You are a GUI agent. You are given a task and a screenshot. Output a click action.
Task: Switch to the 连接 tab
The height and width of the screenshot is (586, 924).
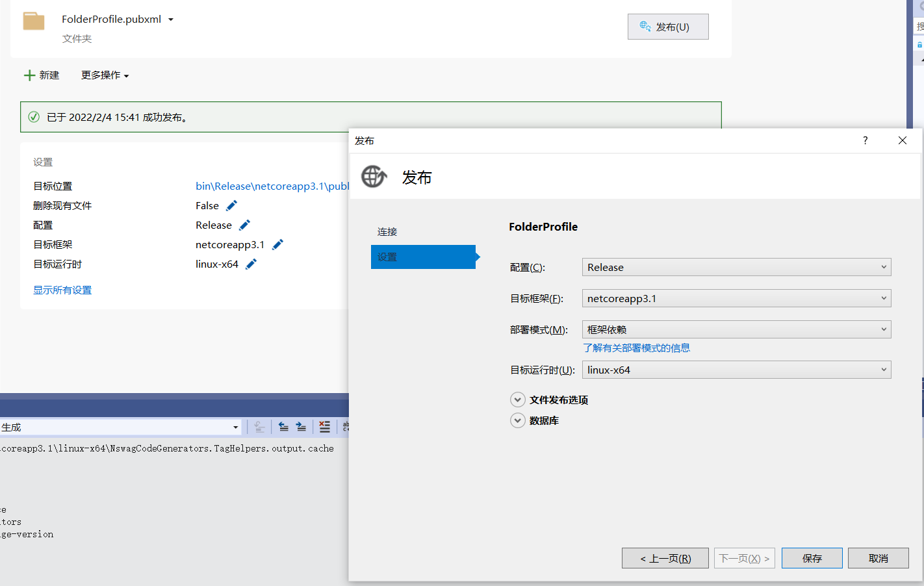click(x=387, y=231)
